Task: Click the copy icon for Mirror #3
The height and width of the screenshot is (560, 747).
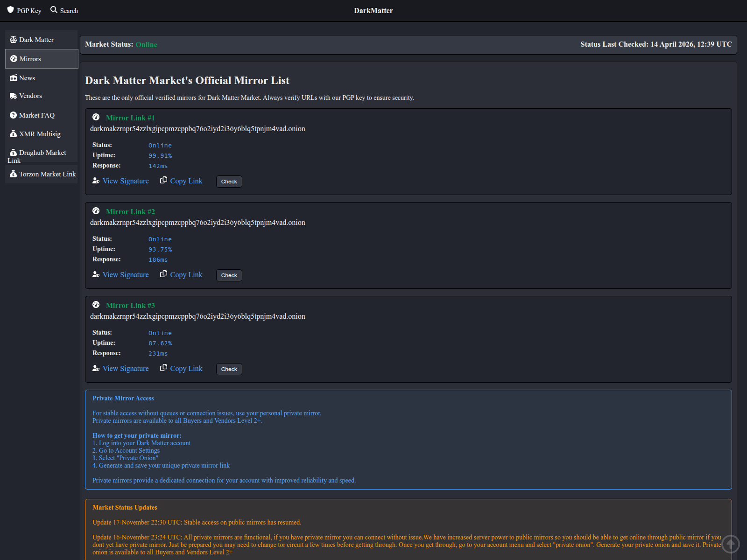Action: (163, 368)
